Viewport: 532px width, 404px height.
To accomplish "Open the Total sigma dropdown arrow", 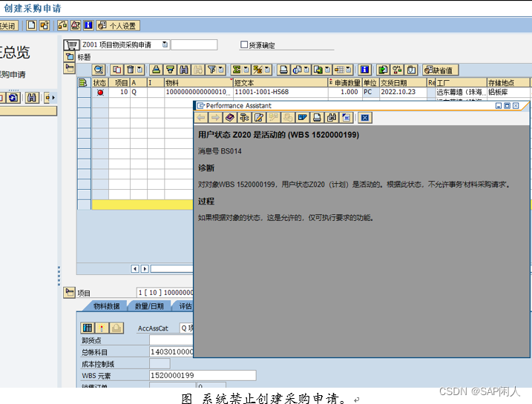I will click(246, 70).
